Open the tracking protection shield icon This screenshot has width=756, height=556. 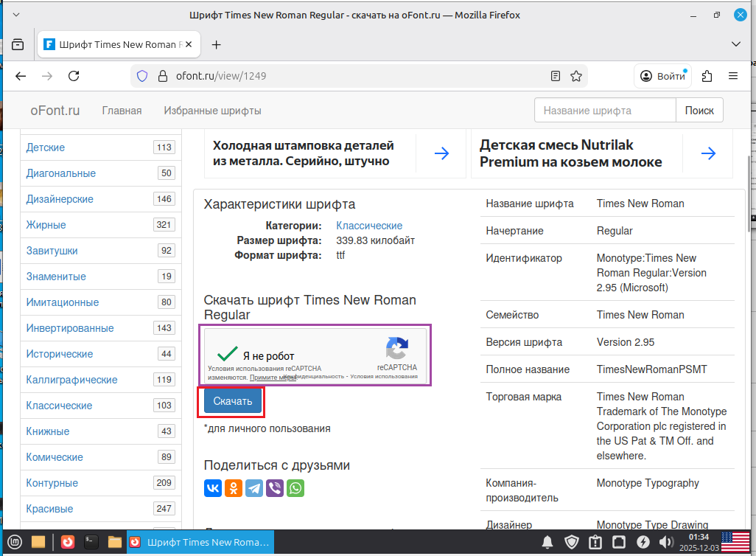142,76
